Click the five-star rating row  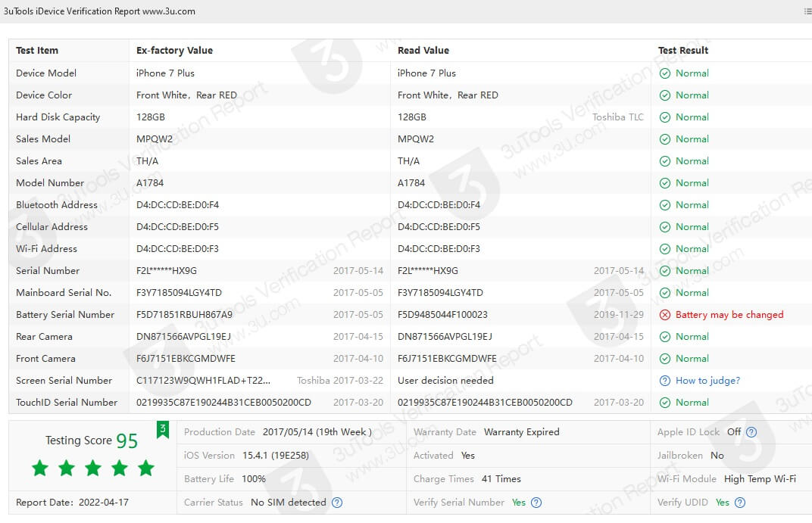[92, 469]
